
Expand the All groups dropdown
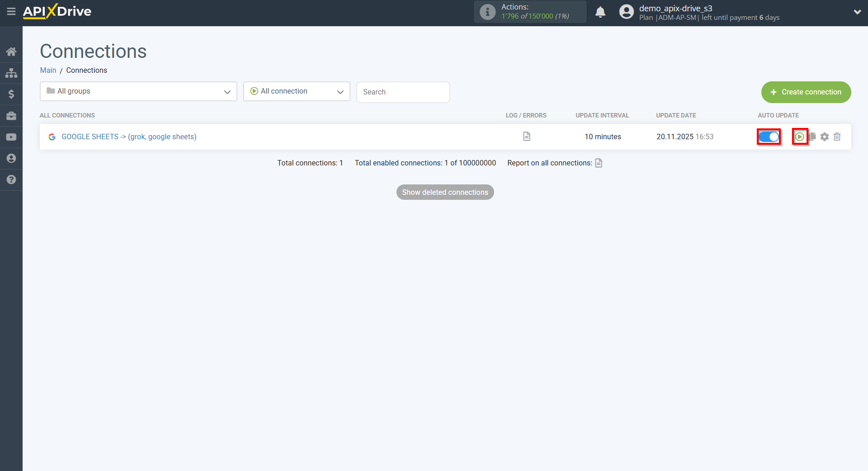[138, 91]
